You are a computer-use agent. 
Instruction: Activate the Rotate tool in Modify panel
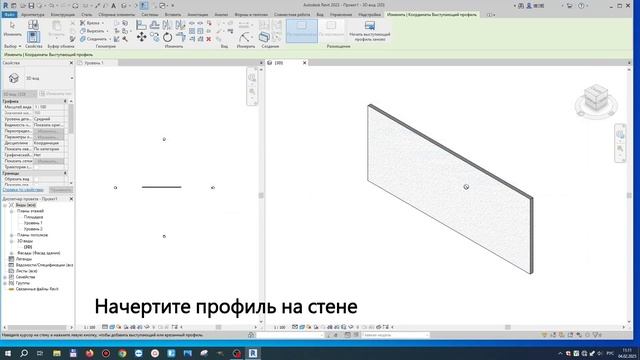(x=167, y=37)
